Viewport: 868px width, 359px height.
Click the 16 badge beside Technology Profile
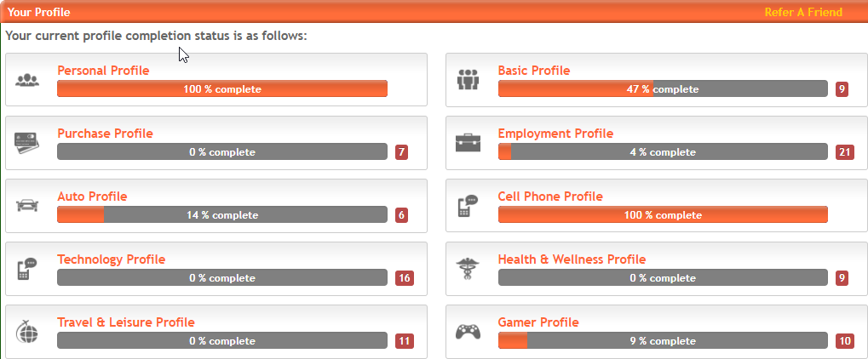pos(404,277)
